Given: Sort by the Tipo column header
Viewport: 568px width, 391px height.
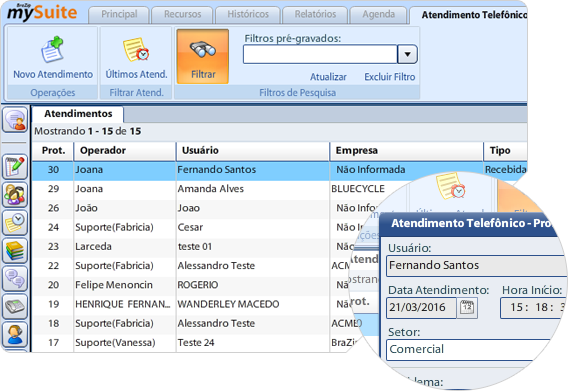Looking at the screenshot, I should (x=505, y=151).
